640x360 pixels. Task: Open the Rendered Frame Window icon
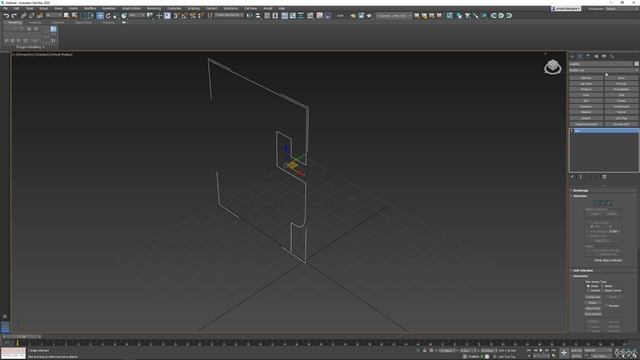361,16
